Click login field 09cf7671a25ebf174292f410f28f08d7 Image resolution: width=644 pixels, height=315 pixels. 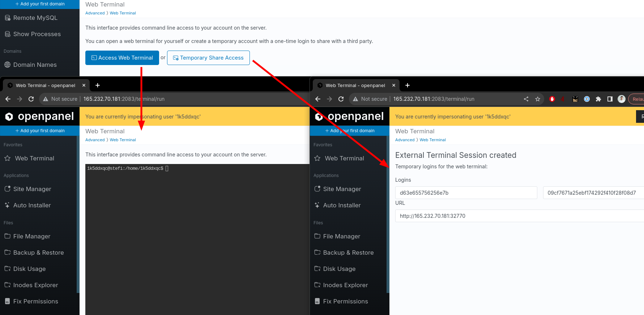[593, 193]
